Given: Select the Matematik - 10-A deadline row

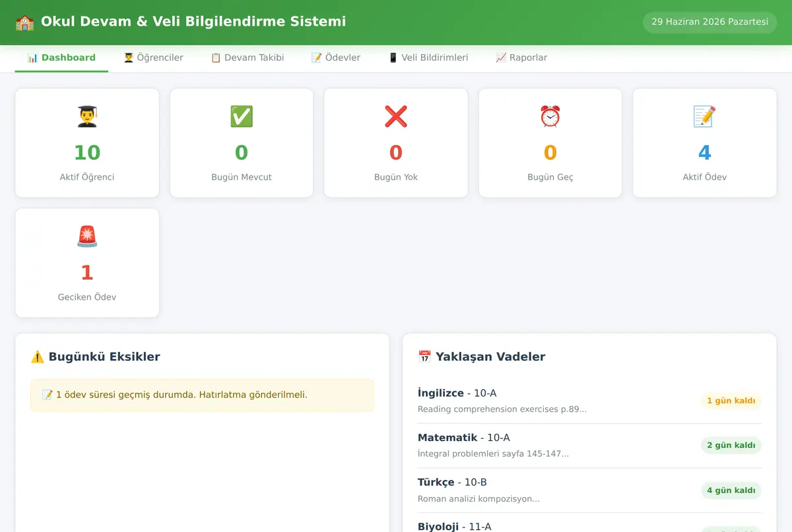Looking at the screenshot, I should [589, 446].
